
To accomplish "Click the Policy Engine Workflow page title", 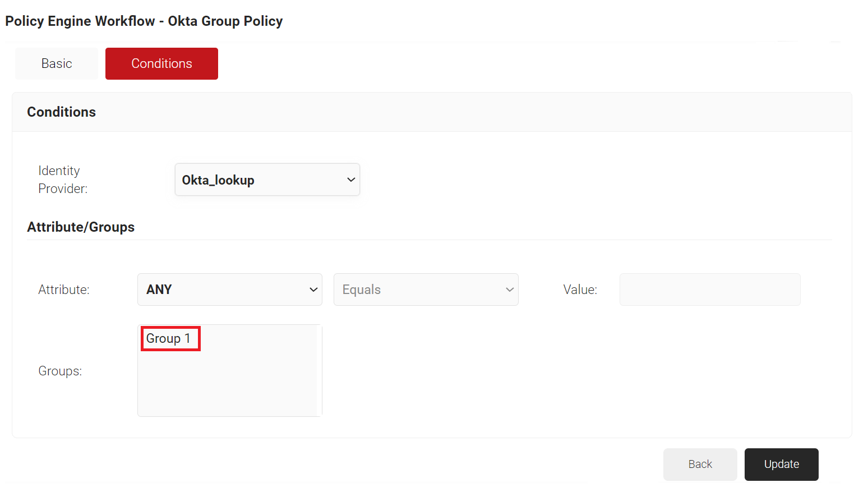I will pyautogui.click(x=144, y=21).
